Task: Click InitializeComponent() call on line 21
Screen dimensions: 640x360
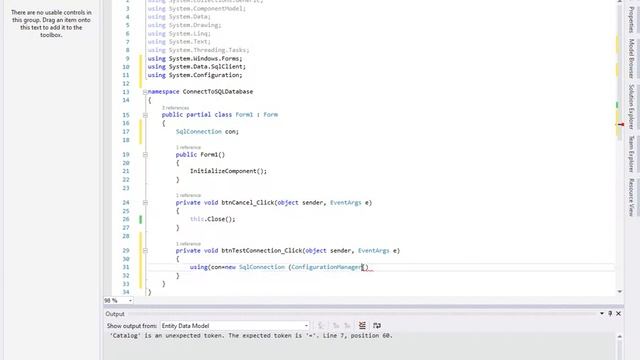Action: [228, 171]
